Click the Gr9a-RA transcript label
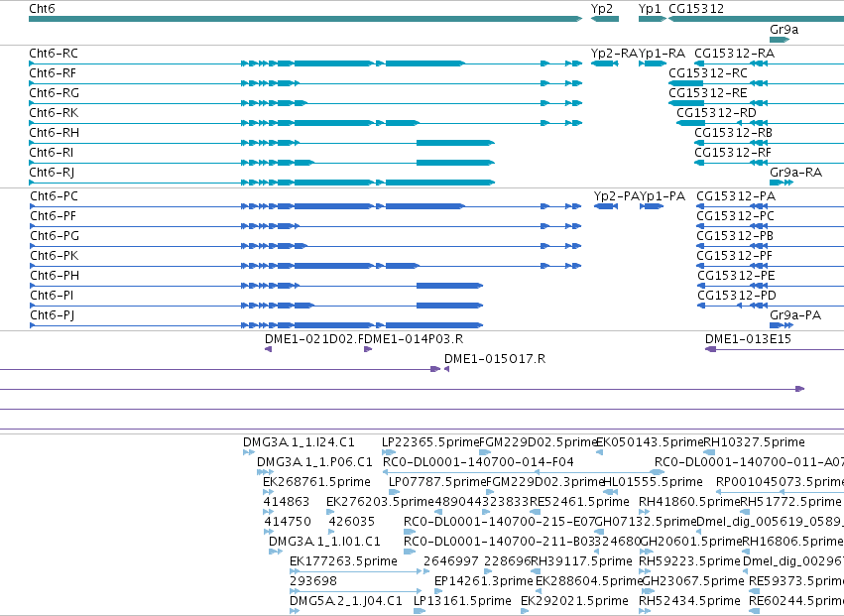 tap(795, 173)
